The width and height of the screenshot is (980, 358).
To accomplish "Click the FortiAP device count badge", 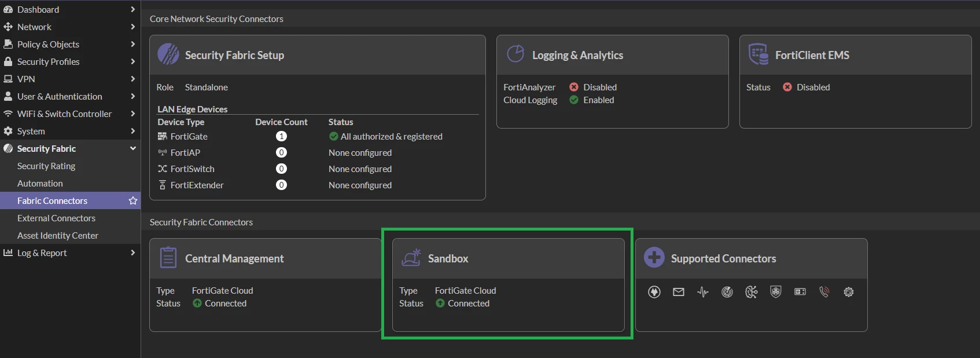I will click(281, 152).
